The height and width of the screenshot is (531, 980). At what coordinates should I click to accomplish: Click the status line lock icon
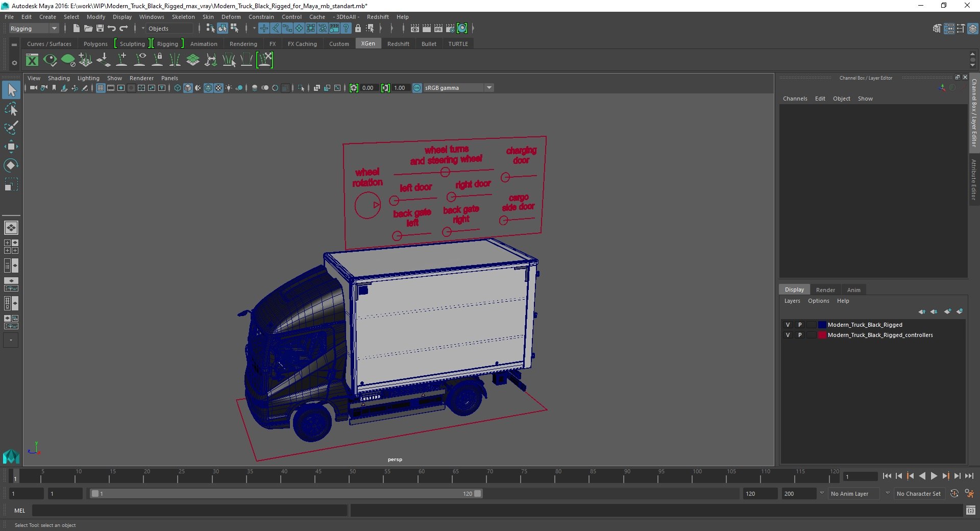point(358,29)
